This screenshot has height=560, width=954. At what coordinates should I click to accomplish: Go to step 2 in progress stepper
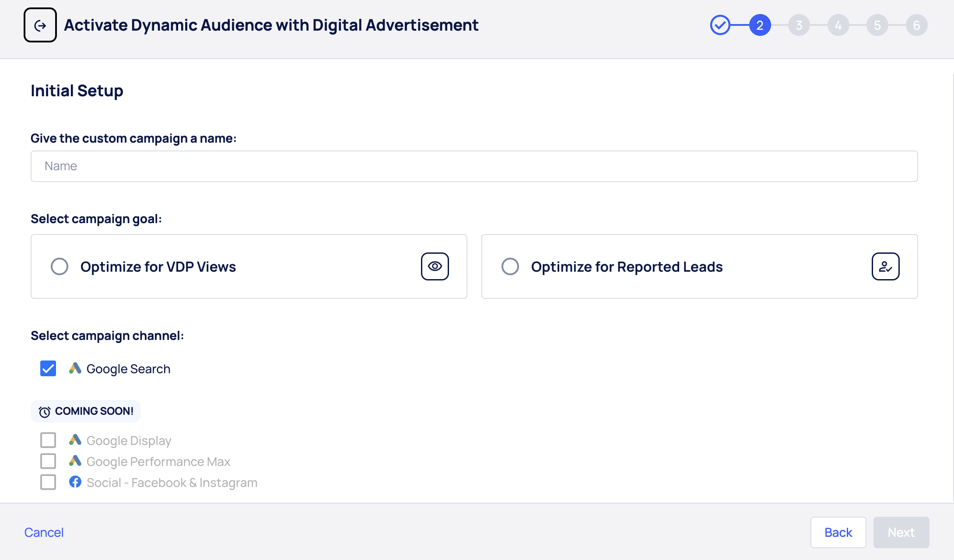click(760, 25)
